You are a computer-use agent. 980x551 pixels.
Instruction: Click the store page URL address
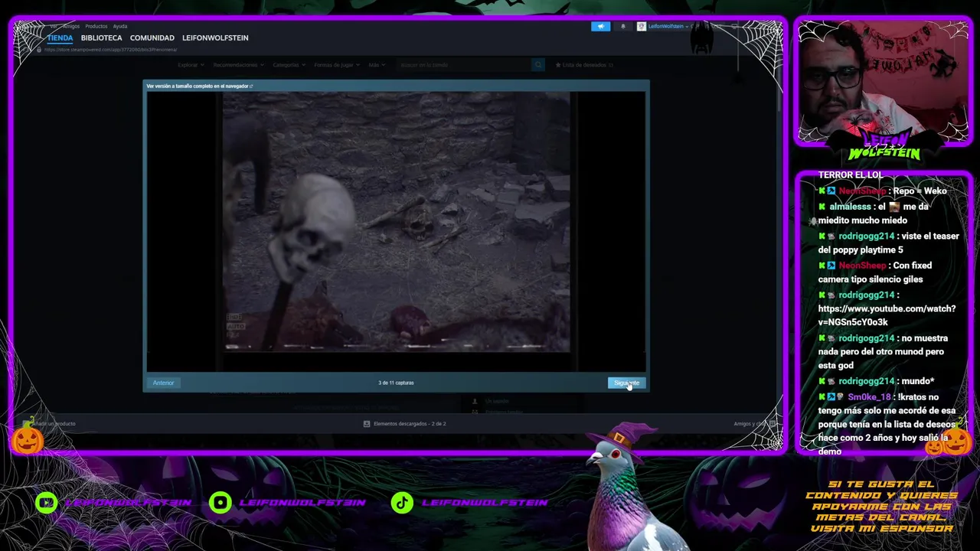(110, 50)
